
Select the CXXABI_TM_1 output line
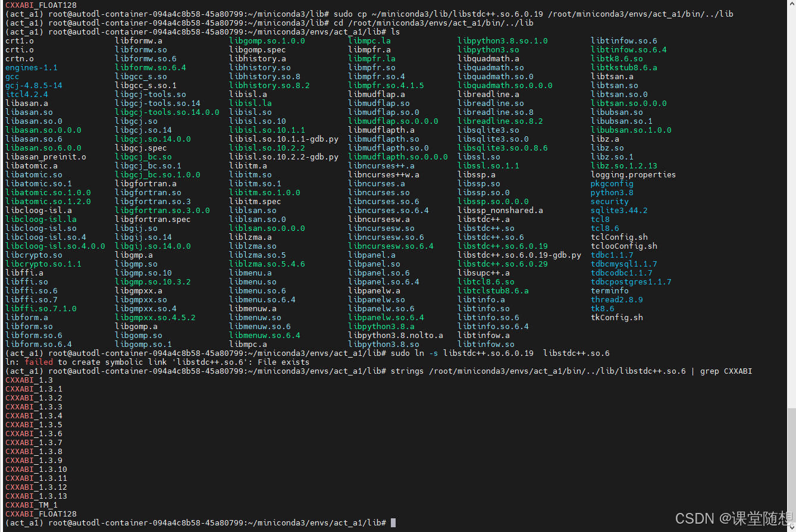(x=32, y=505)
